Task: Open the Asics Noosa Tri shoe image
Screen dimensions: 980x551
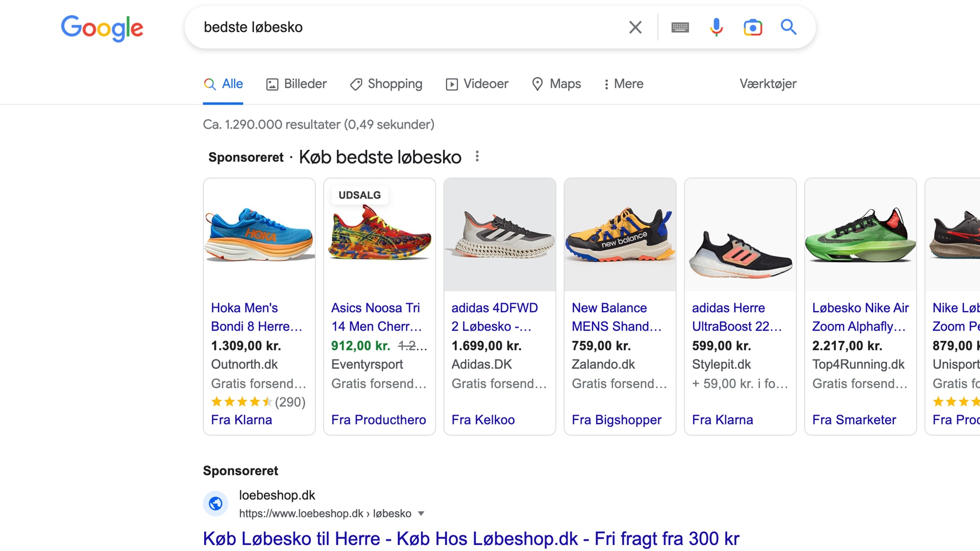Action: 380,235
